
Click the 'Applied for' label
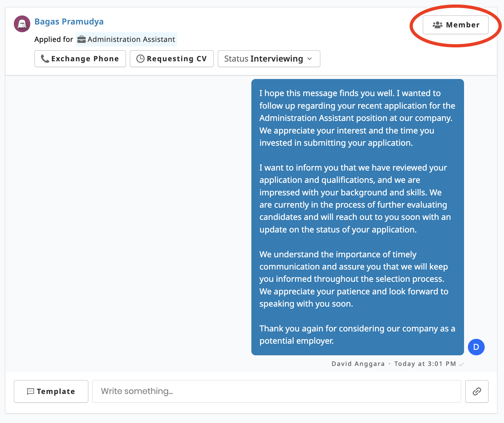tap(54, 39)
